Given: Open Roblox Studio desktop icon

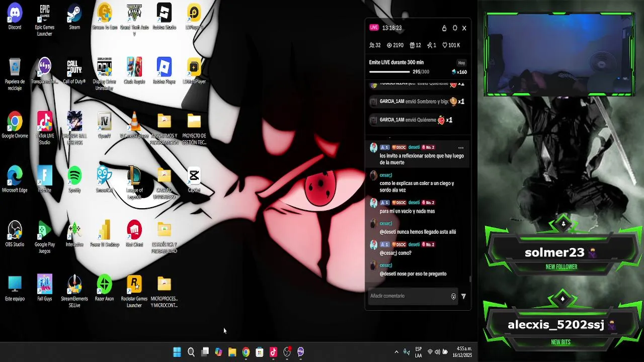Looking at the screenshot, I should 164,17.
